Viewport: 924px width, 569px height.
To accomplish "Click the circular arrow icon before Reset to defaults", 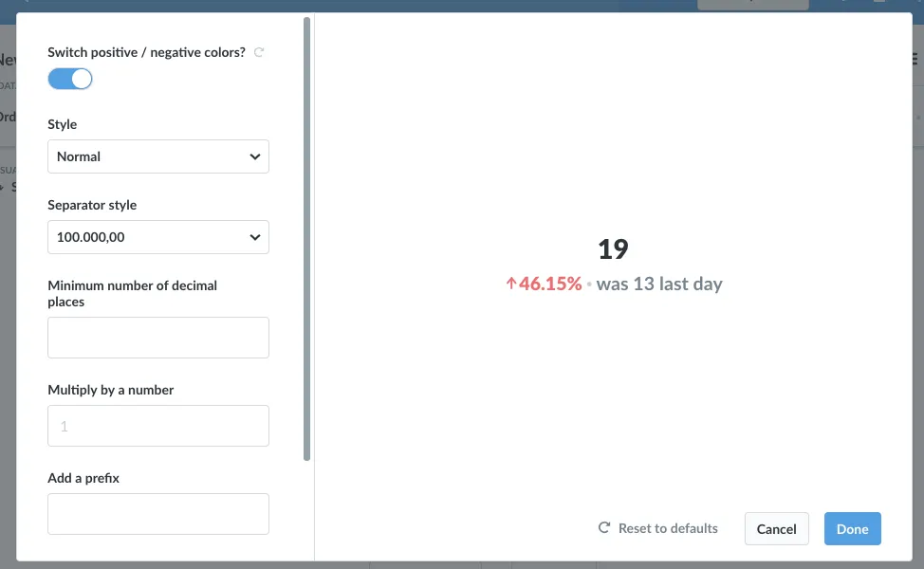I will pyautogui.click(x=604, y=528).
